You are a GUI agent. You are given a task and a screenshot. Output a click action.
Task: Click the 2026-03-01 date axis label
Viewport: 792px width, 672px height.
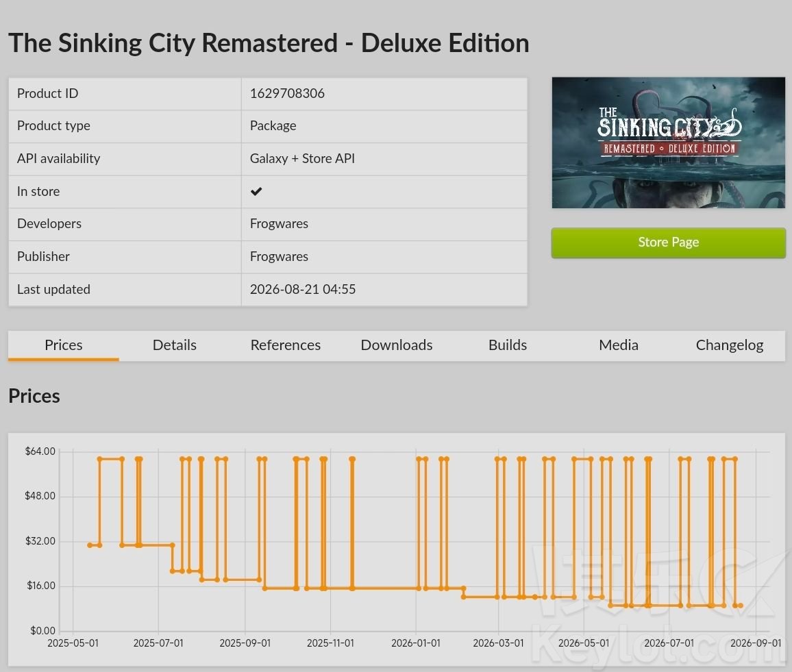(x=498, y=643)
